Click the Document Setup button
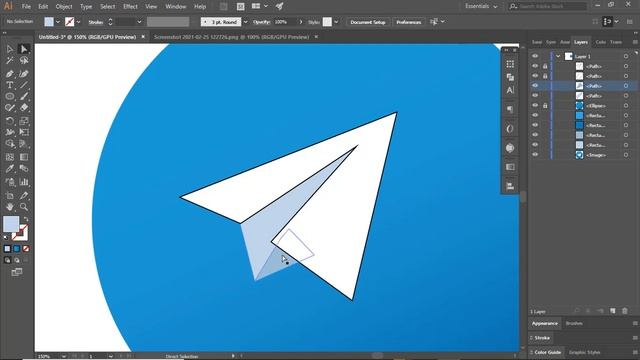The width and height of the screenshot is (640, 360). point(368,22)
